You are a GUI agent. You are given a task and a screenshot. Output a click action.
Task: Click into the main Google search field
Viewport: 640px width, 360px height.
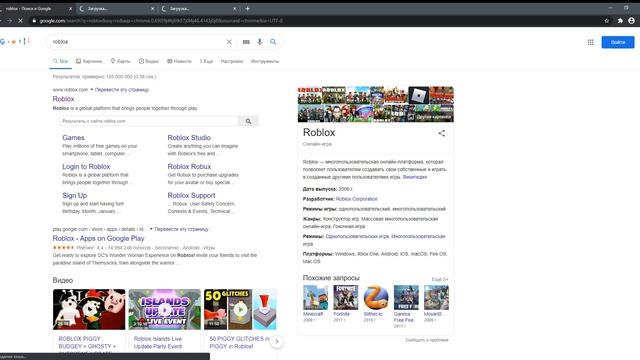(x=139, y=42)
